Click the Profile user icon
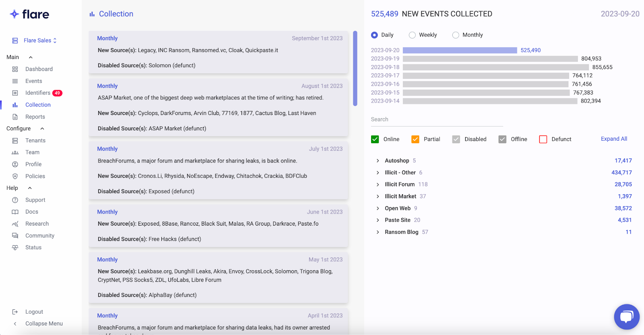The height and width of the screenshot is (335, 644). click(x=15, y=164)
